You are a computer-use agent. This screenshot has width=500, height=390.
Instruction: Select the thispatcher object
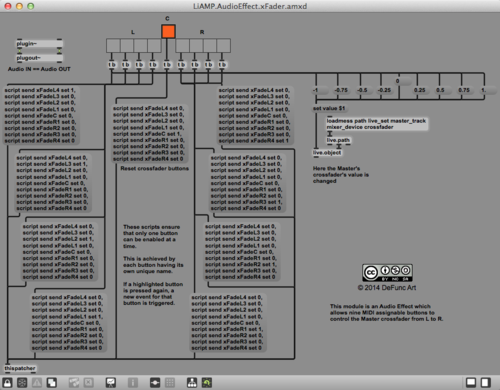pyautogui.click(x=20, y=368)
